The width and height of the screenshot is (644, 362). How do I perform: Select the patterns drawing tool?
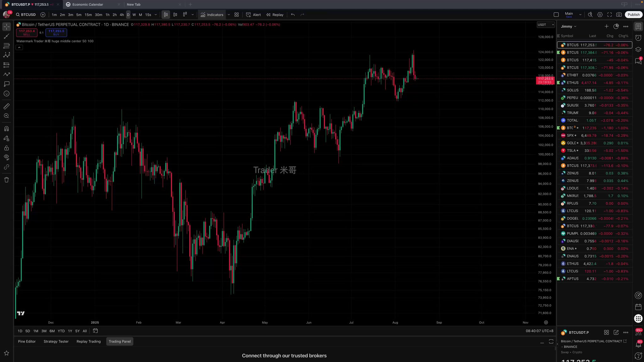7,55
